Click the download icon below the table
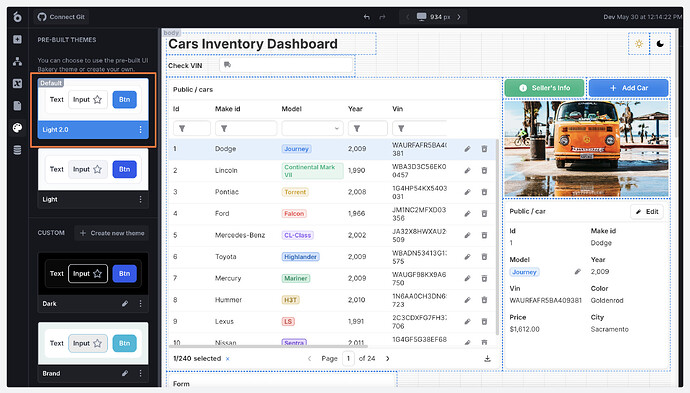The height and width of the screenshot is (393, 690). pos(487,359)
